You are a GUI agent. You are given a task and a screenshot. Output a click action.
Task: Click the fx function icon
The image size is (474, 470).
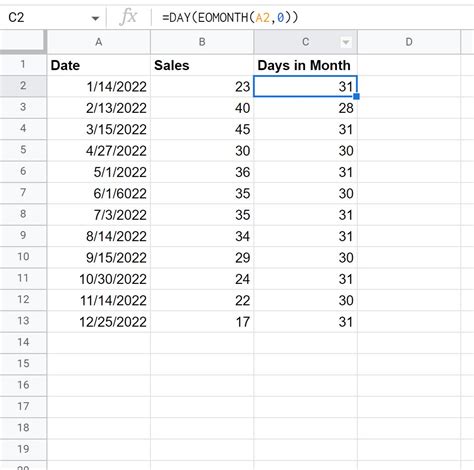[x=128, y=17]
